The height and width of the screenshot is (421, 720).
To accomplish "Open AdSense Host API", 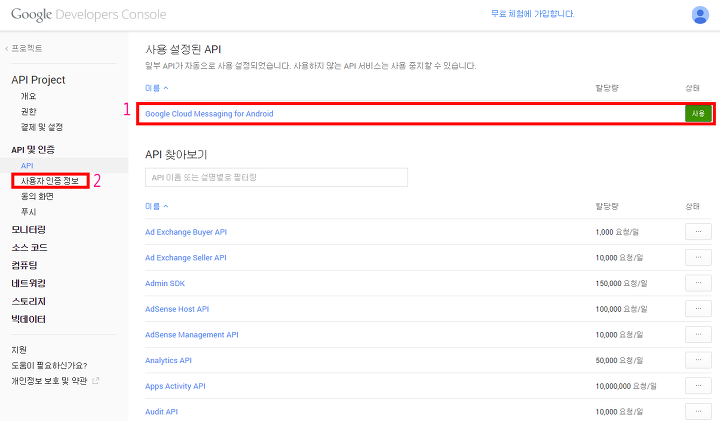I will [x=177, y=309].
